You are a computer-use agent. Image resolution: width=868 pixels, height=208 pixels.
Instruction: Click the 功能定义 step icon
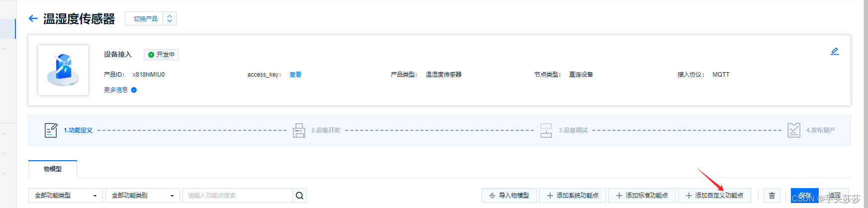[x=51, y=130]
